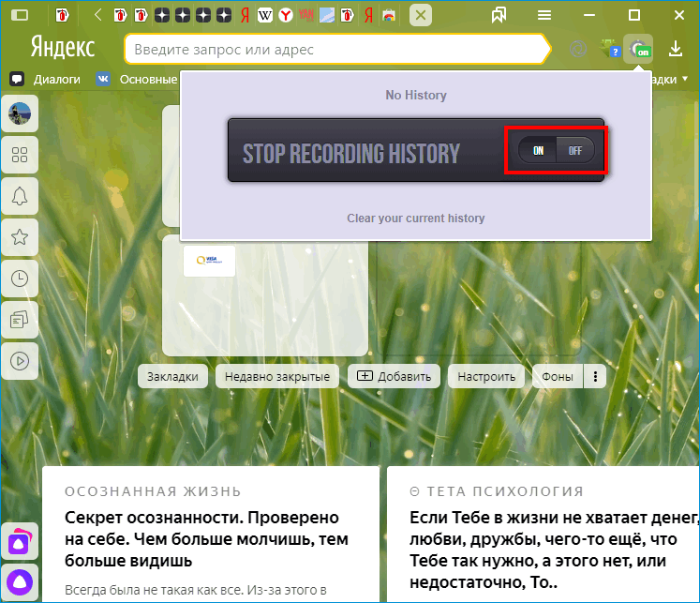Click the Фоны button
This screenshot has width=700, height=603.
coord(558,376)
